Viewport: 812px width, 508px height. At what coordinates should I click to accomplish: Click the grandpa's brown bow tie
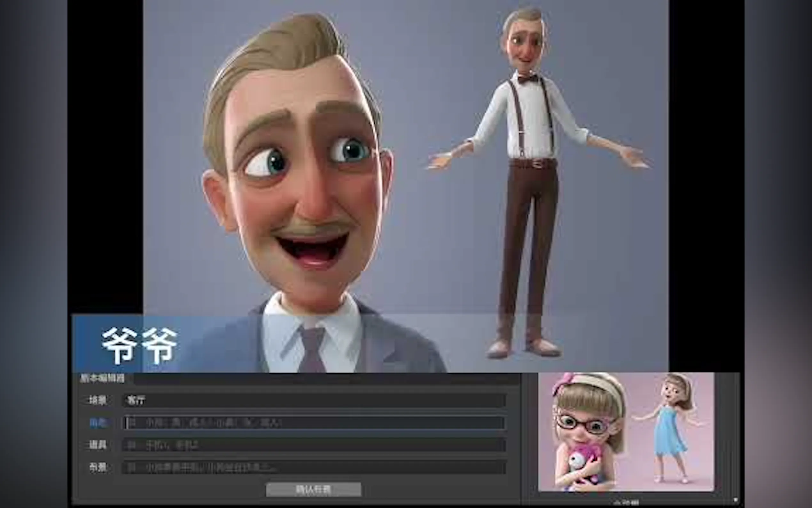click(x=527, y=79)
